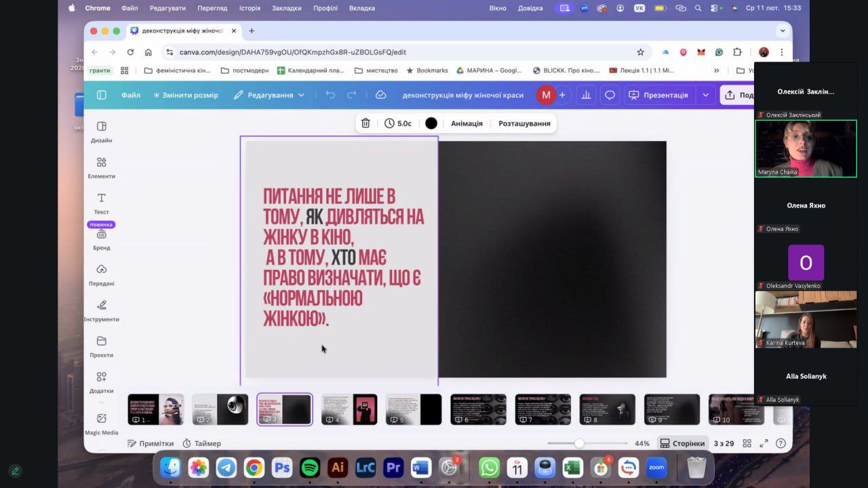
Task: Toggle the Notes (Примітки) panel
Action: tap(150, 443)
